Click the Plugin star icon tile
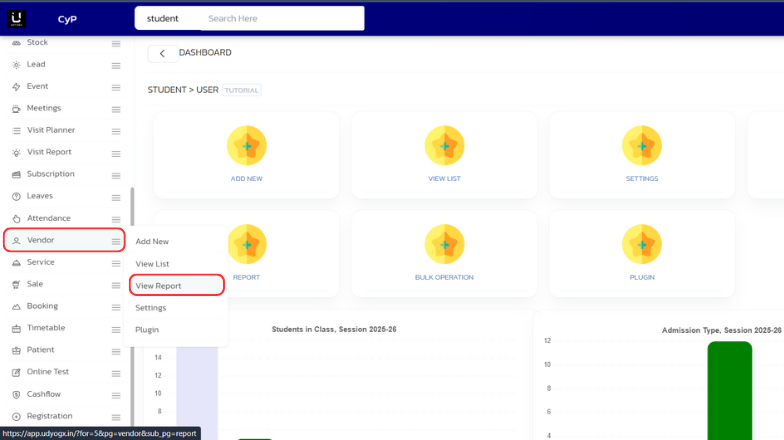Viewport: 784px width, 440px height. tap(641, 243)
